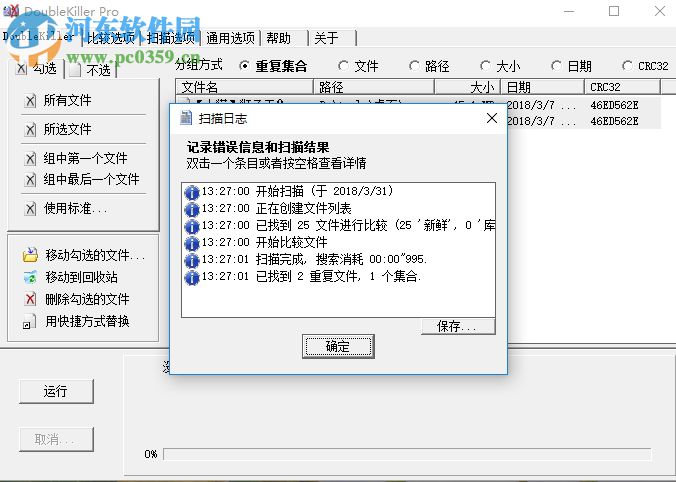Image resolution: width=676 pixels, height=482 pixels.
Task: Click the X icon next to 组中第一个文件
Action: click(x=30, y=159)
